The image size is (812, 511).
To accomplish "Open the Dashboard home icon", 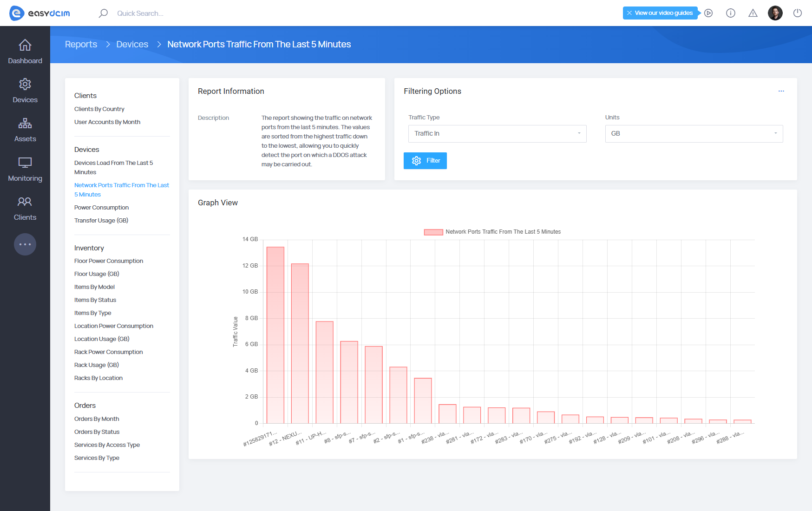I will pyautogui.click(x=25, y=46).
